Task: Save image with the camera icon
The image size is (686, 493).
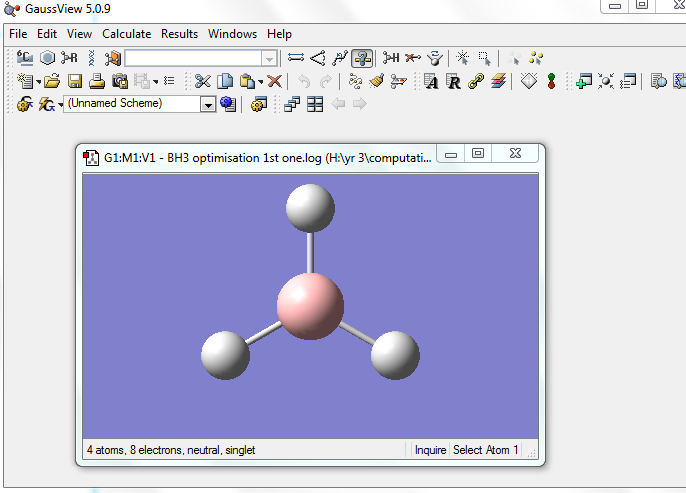Action: [119, 81]
